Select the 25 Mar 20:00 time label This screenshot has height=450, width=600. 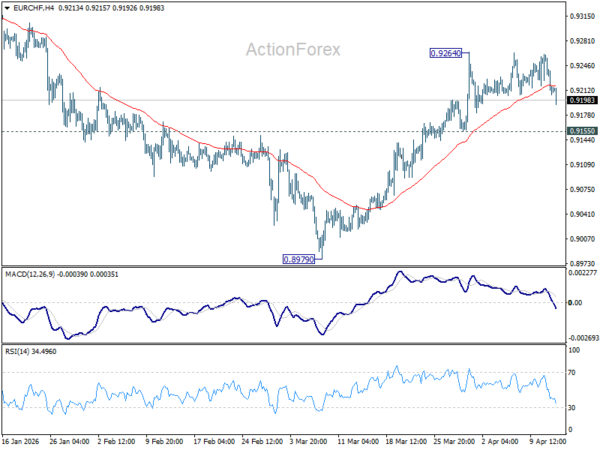454,441
